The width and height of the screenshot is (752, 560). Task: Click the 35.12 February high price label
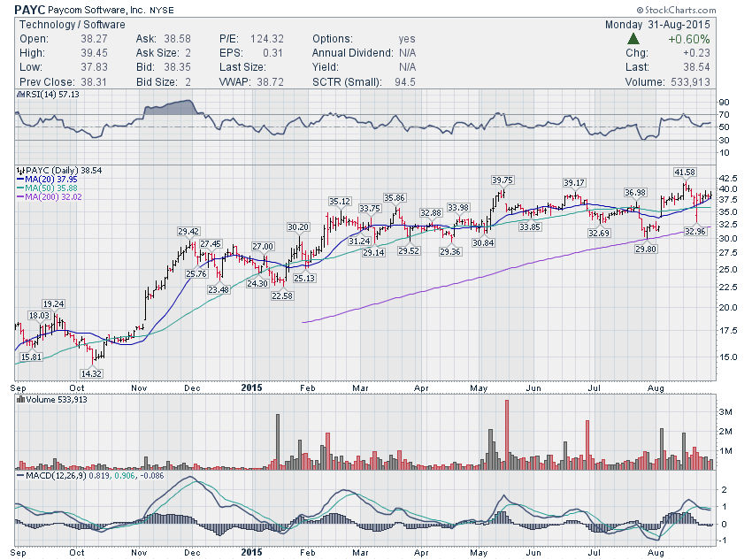(x=340, y=201)
